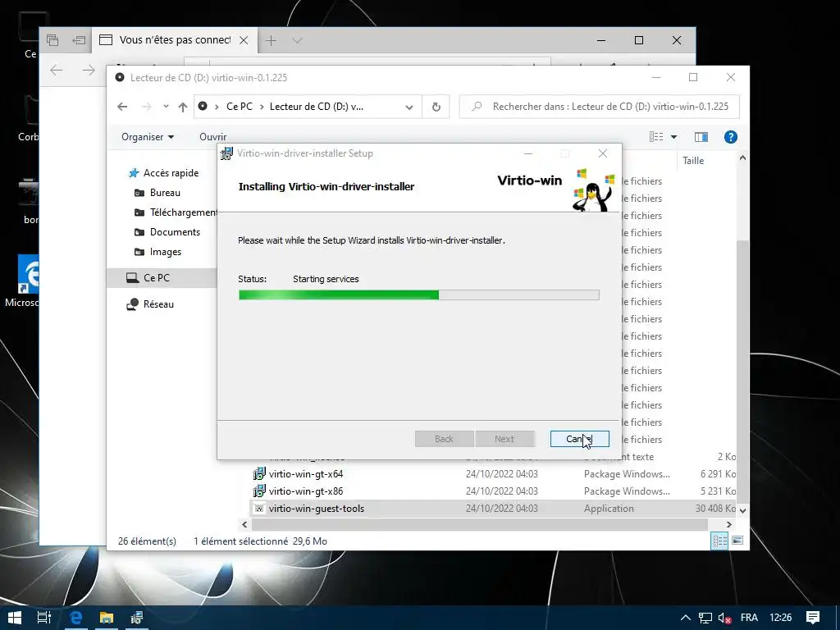Click File Explorer icon on taskbar
The height and width of the screenshot is (630, 840).
tap(107, 618)
